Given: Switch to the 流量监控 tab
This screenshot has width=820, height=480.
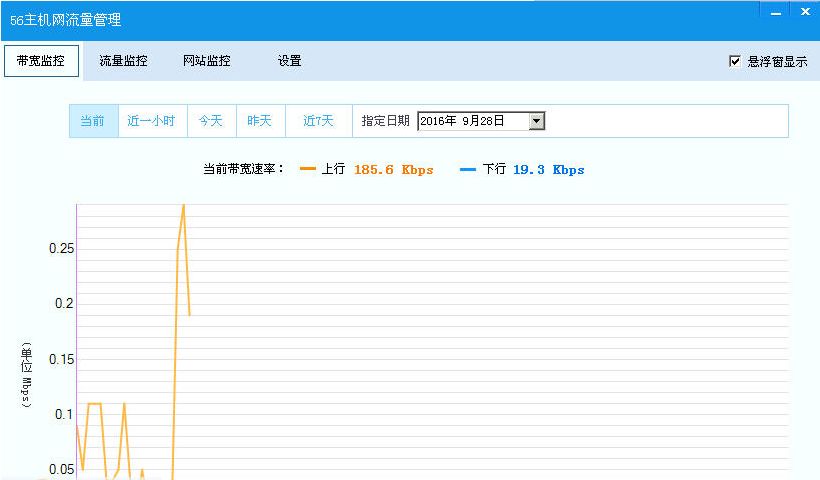Looking at the screenshot, I should [123, 61].
